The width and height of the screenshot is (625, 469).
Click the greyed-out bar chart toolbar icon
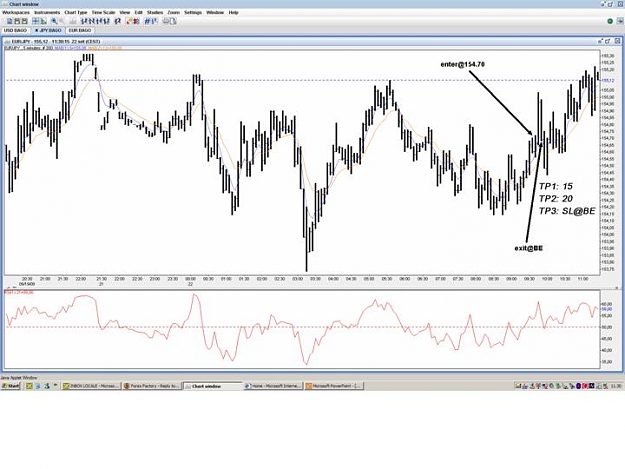73,21
